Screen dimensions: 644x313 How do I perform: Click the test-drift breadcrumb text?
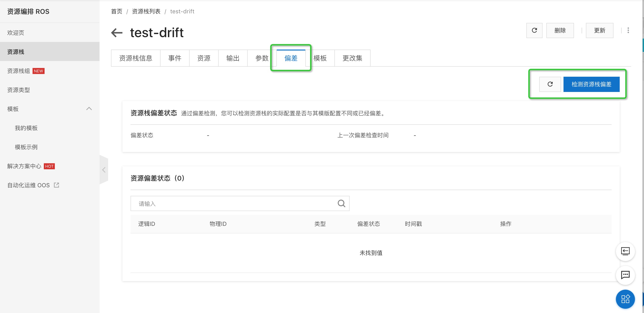(x=182, y=11)
